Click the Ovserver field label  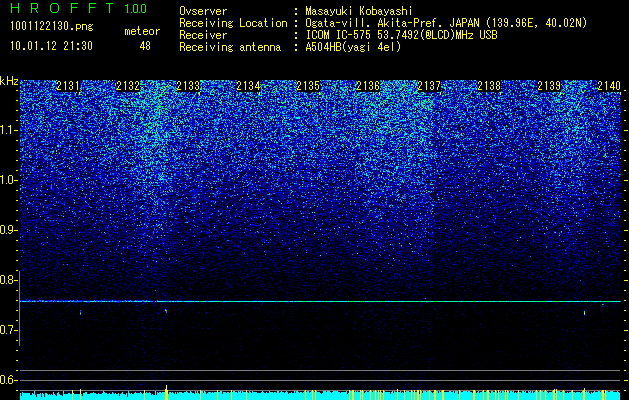203,12
